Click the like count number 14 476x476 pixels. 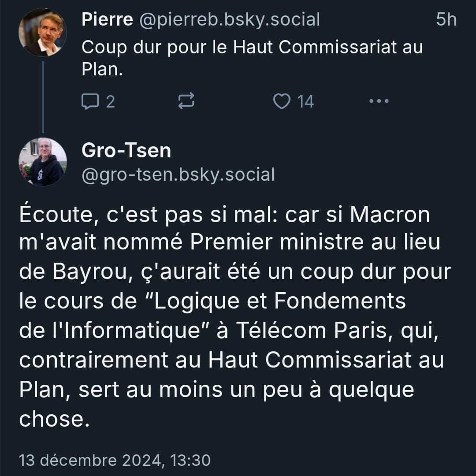click(305, 102)
